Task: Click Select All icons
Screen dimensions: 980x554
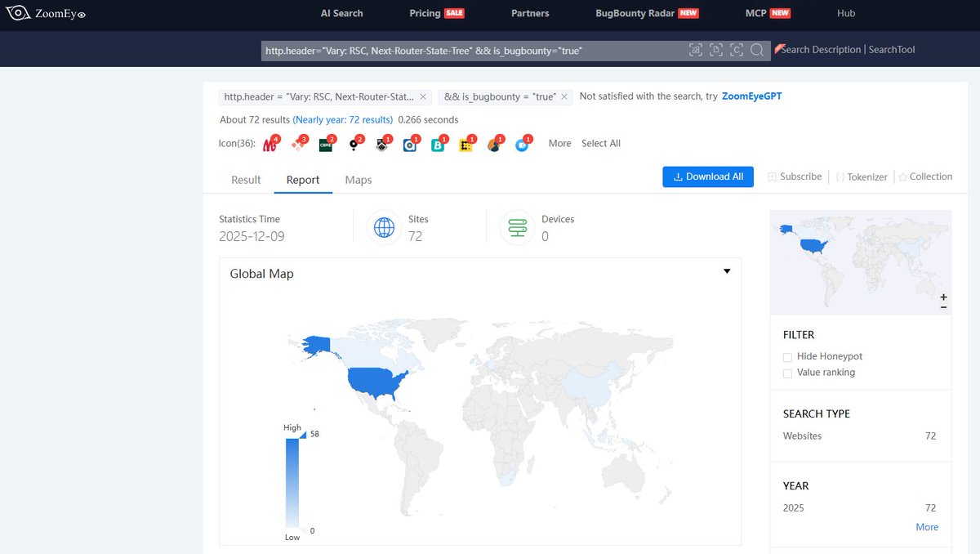Action: pos(601,143)
